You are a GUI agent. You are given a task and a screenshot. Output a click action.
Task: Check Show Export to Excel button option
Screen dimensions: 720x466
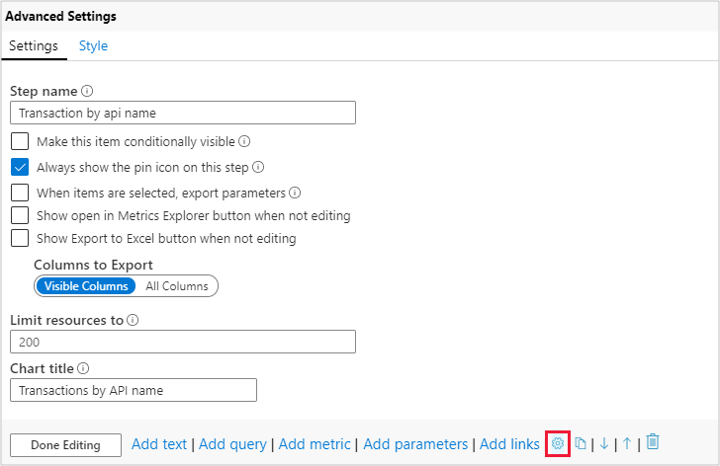click(x=20, y=238)
